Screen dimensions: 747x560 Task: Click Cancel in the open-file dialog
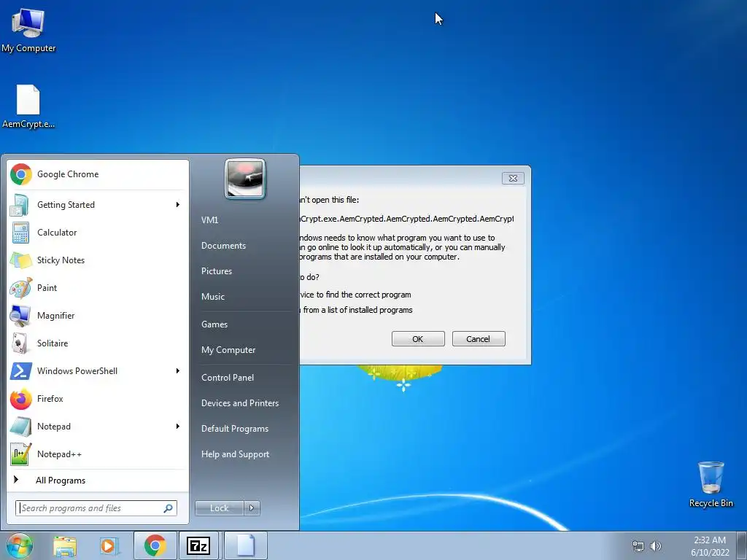coord(479,339)
